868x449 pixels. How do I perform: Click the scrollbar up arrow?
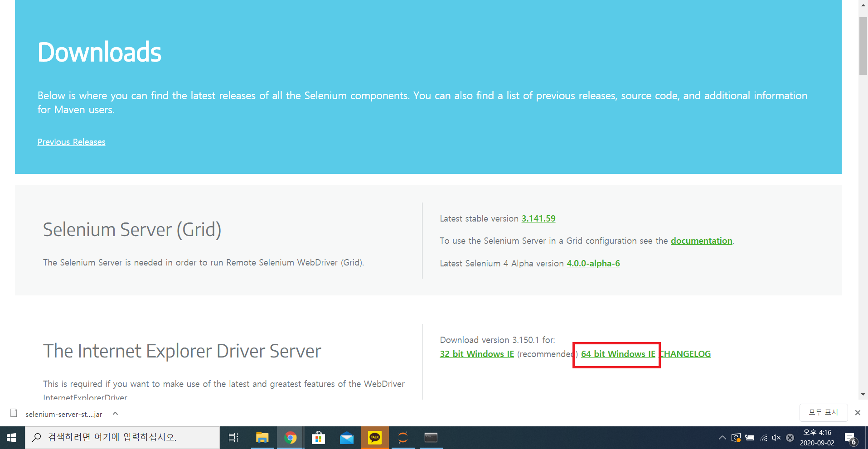863,5
